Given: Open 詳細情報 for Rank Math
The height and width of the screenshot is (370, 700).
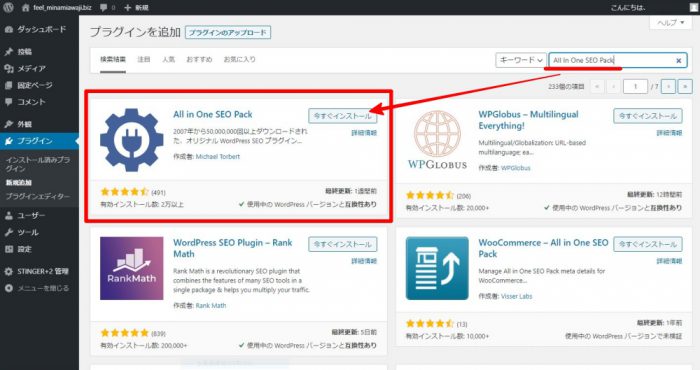Looking at the screenshot, I should coord(364,261).
